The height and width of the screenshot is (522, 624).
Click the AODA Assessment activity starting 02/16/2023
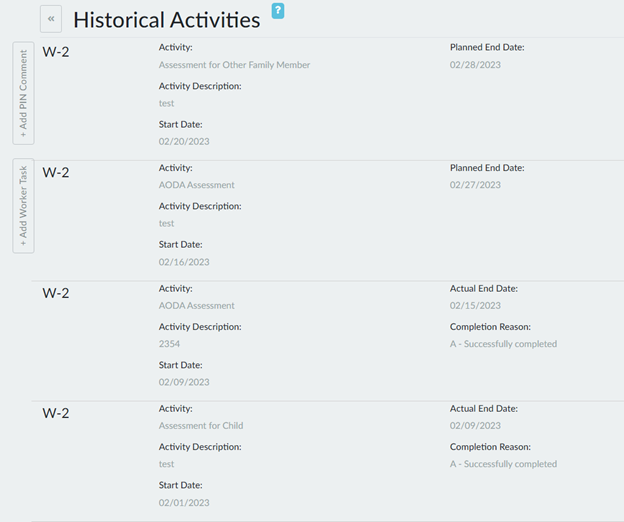click(196, 185)
